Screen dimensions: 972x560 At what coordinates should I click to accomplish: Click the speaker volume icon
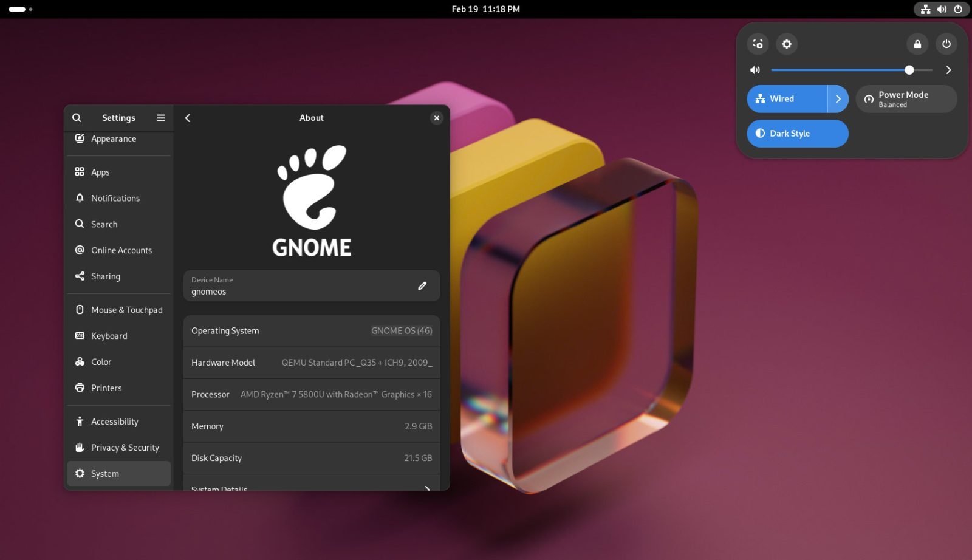[755, 70]
